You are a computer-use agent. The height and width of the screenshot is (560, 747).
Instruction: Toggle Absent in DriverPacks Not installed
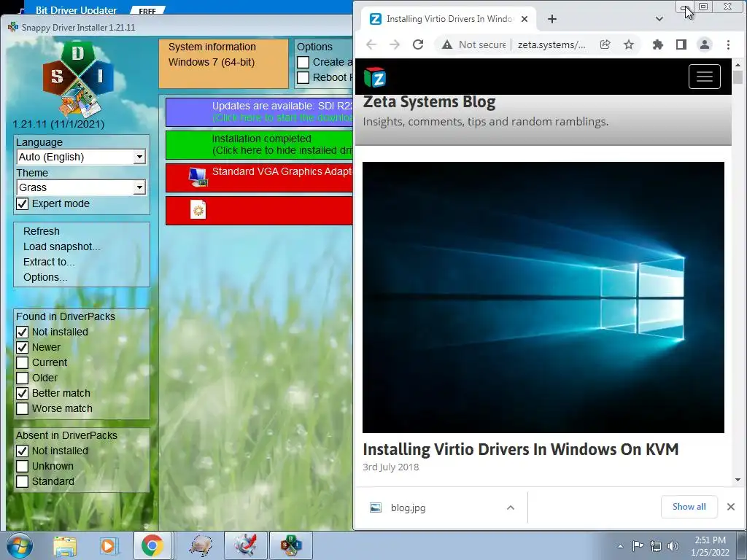pos(23,451)
